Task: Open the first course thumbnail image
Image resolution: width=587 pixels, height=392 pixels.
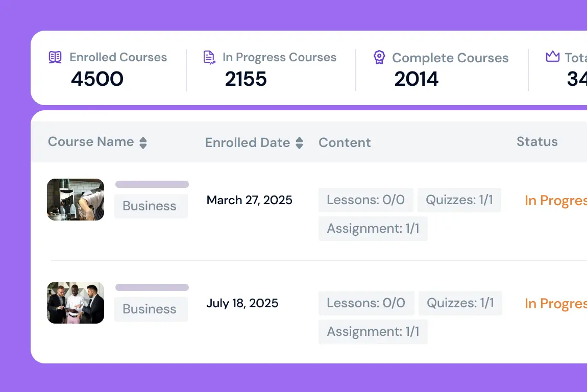Action: [76, 200]
